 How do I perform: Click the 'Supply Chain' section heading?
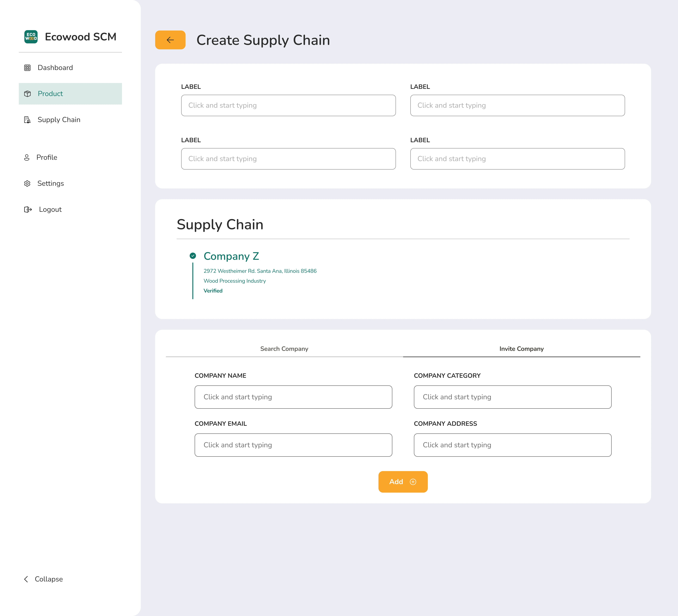[x=220, y=225]
